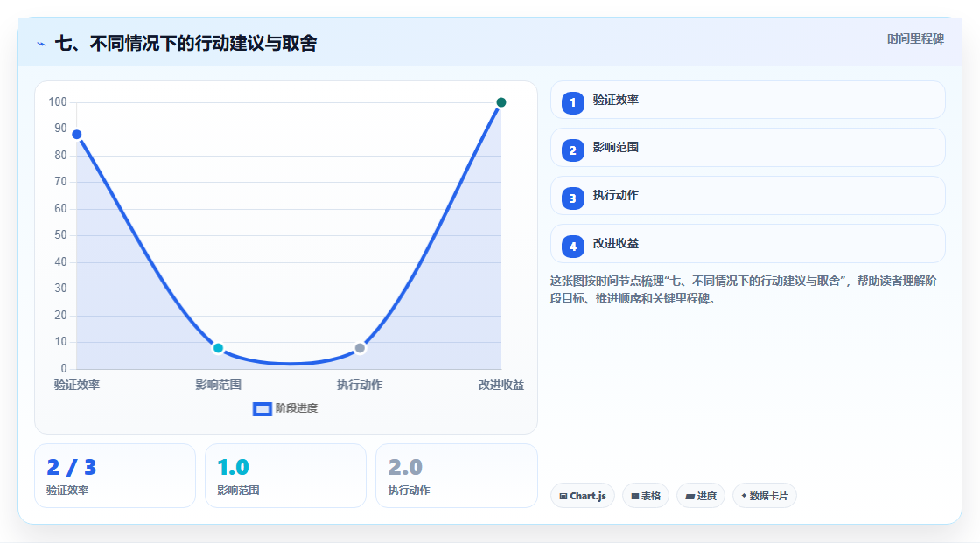Click the blue 验证效率 data point
This screenshot has width=980, height=543.
(x=77, y=135)
